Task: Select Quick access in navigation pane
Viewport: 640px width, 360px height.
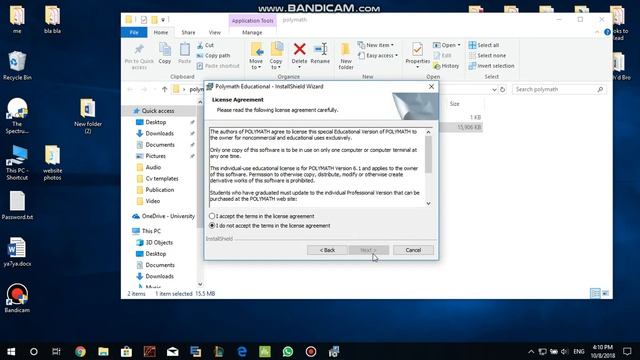Action: (158, 111)
